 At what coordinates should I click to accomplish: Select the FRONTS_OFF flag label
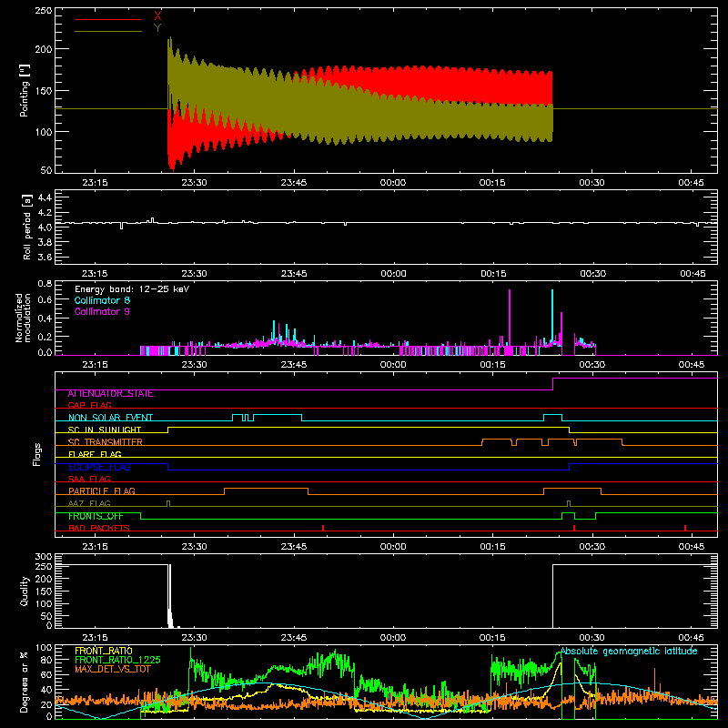click(x=96, y=516)
